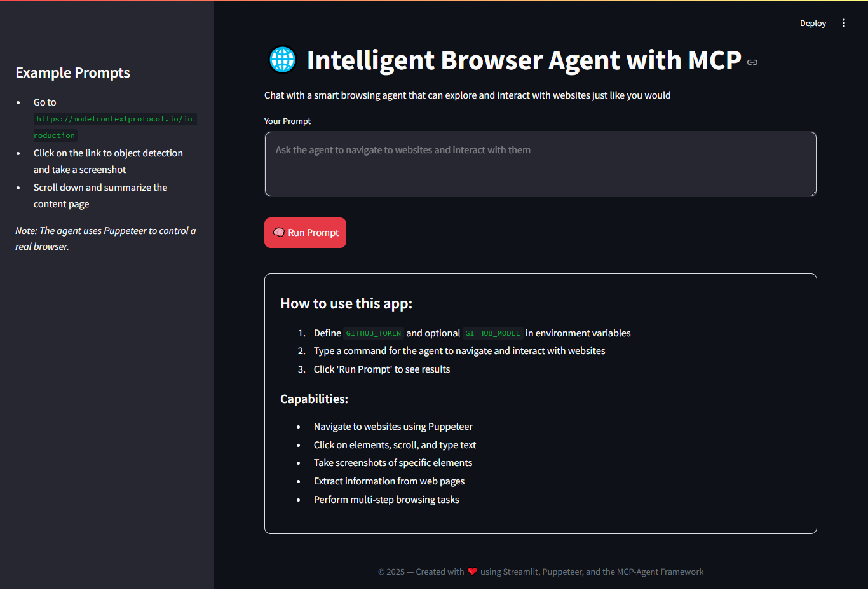Open the Streamlit app options three-dot menu
This screenshot has height=590, width=868.
tap(843, 23)
